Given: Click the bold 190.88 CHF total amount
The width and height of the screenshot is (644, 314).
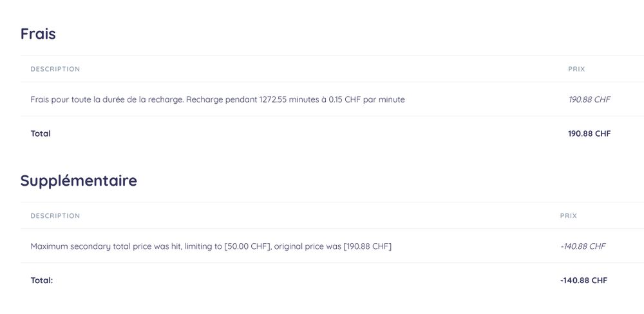Looking at the screenshot, I should point(589,133).
